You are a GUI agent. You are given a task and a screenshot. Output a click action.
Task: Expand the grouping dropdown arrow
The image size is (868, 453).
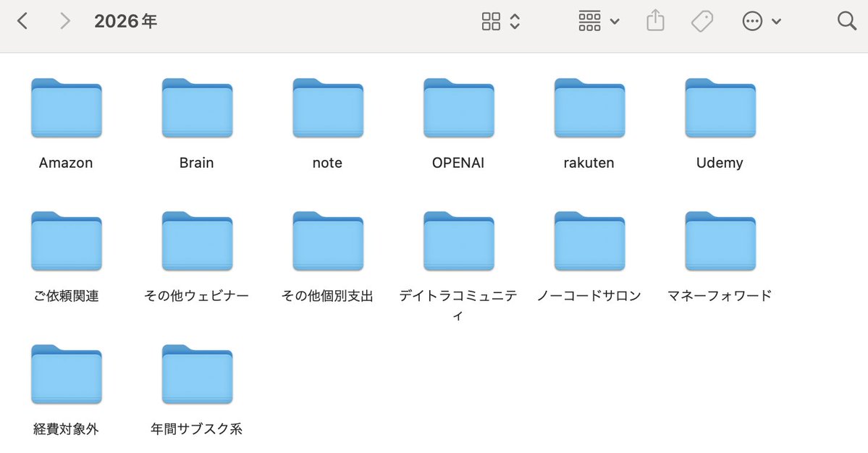pos(615,22)
